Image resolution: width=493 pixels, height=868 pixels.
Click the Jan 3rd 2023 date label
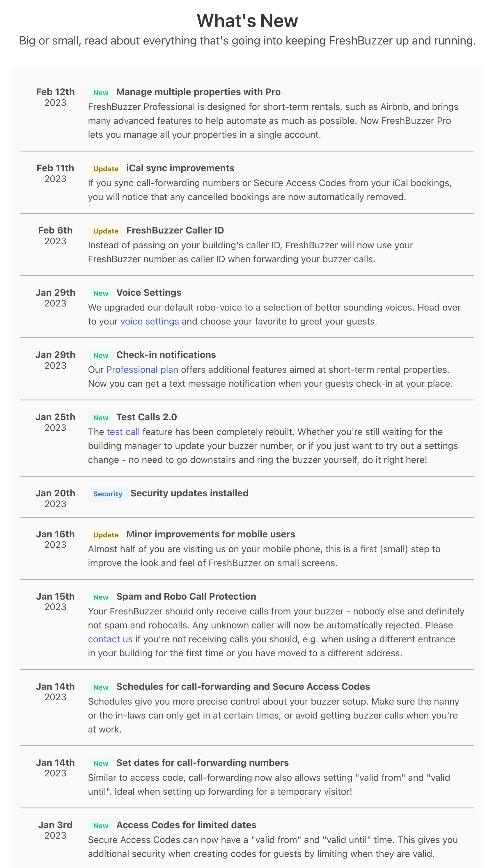click(55, 830)
